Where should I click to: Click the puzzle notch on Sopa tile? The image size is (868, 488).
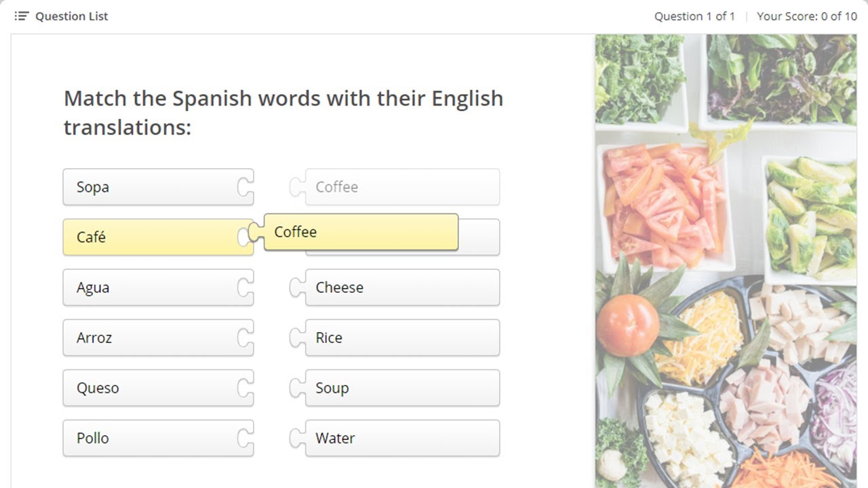pos(245,187)
